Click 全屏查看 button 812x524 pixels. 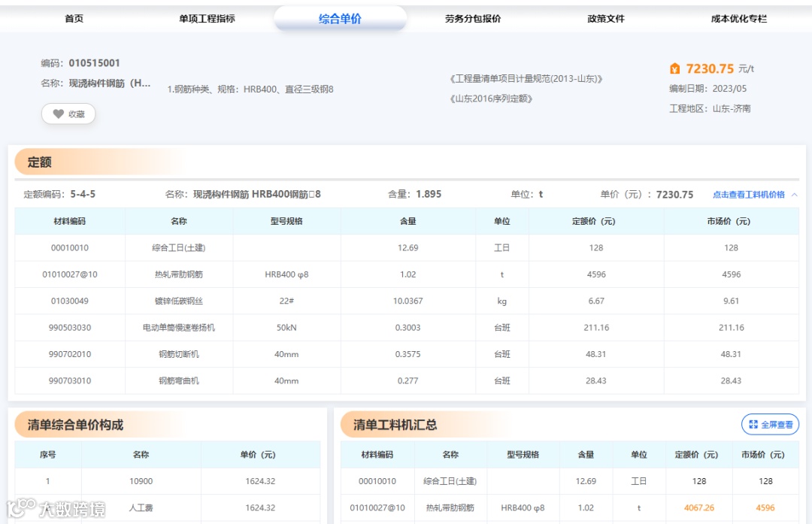tap(771, 425)
